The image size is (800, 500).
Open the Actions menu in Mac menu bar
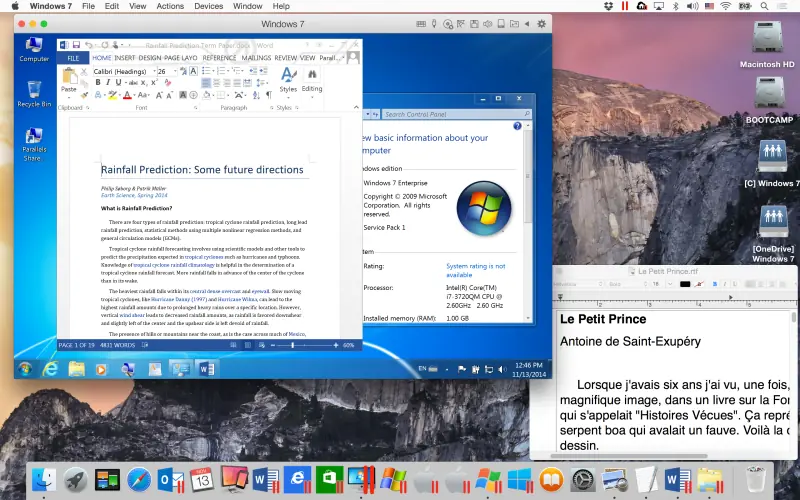pyautogui.click(x=170, y=6)
